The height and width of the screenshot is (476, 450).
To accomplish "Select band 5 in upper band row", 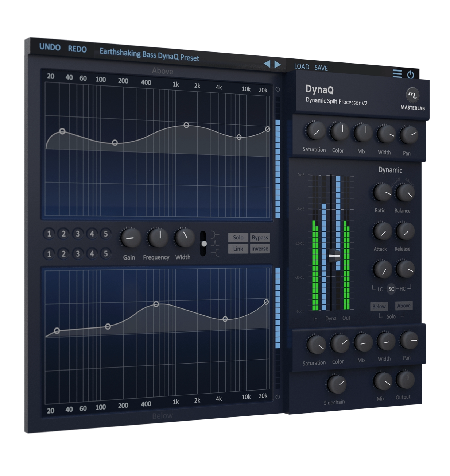I will 106,234.
